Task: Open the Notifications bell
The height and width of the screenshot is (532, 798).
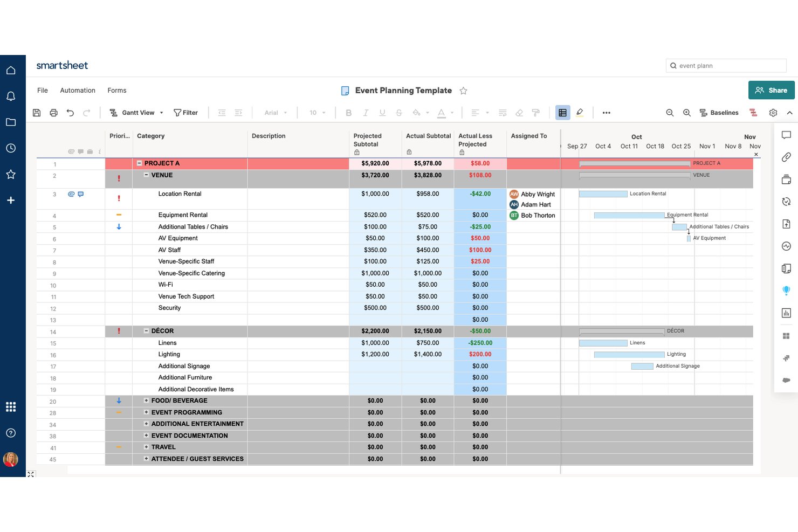Action: tap(11, 96)
